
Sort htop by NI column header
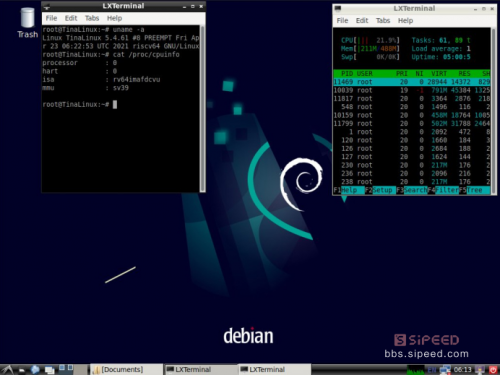coord(419,74)
